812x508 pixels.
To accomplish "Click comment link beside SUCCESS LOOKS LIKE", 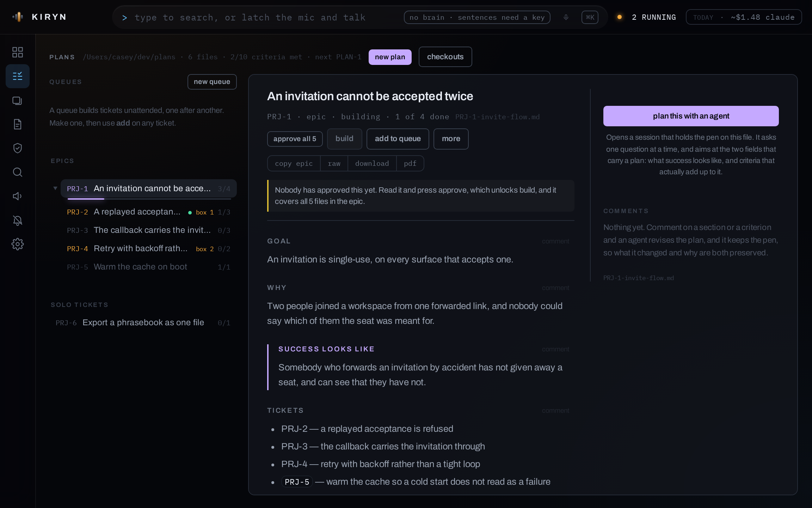I will 555,349.
